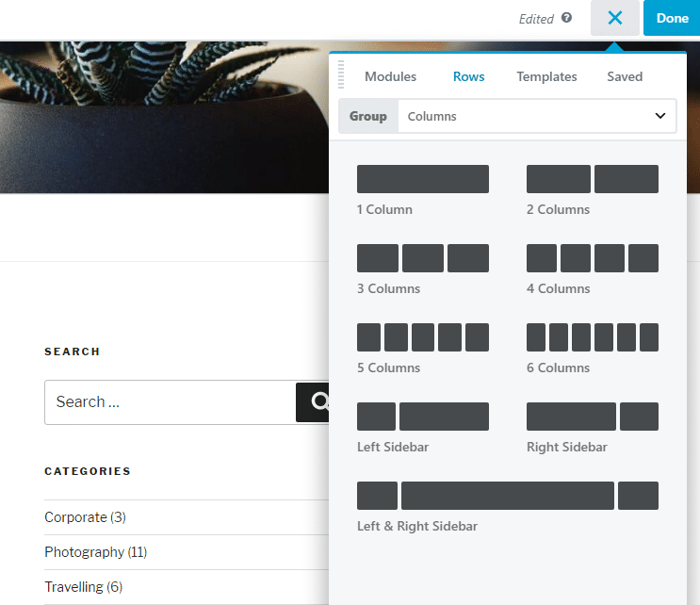Pick the 2 Columns row layout icon
This screenshot has width=700, height=605.
[x=592, y=179]
